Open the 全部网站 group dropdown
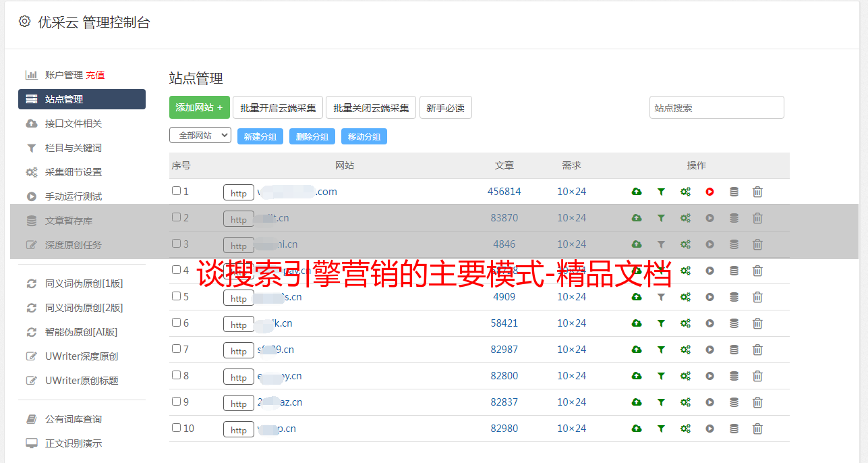This screenshot has height=463, width=868. [x=200, y=136]
